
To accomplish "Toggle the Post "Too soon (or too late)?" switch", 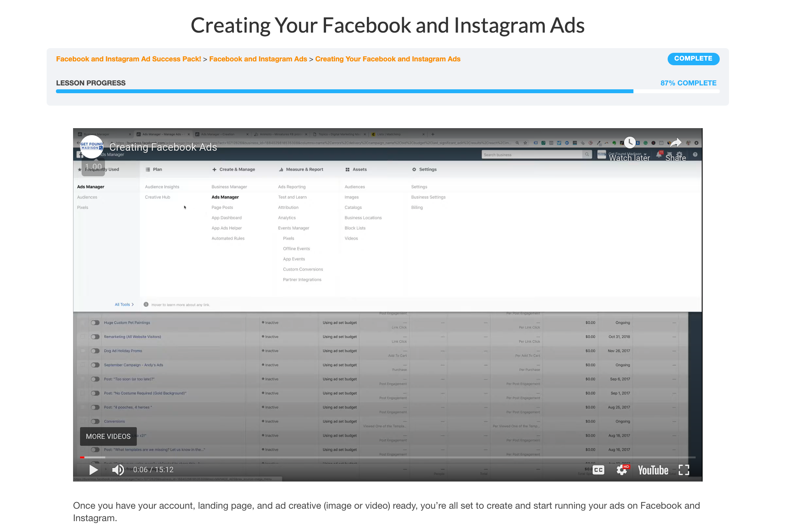I will click(95, 379).
